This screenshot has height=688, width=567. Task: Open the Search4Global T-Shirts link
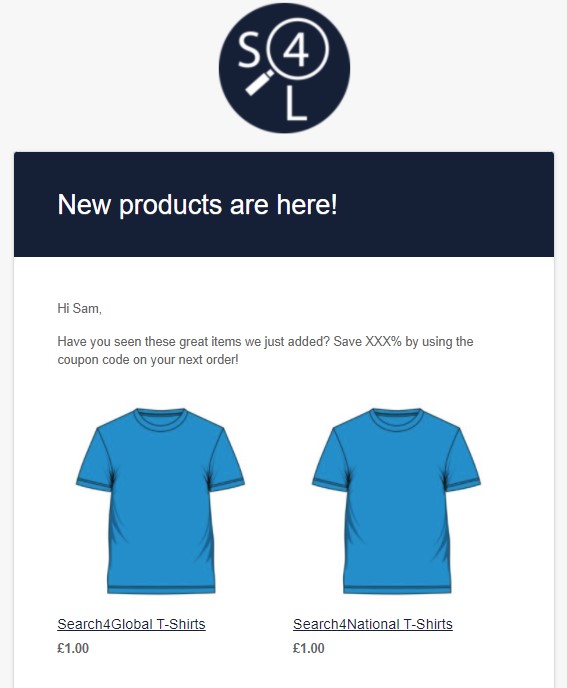(x=131, y=624)
